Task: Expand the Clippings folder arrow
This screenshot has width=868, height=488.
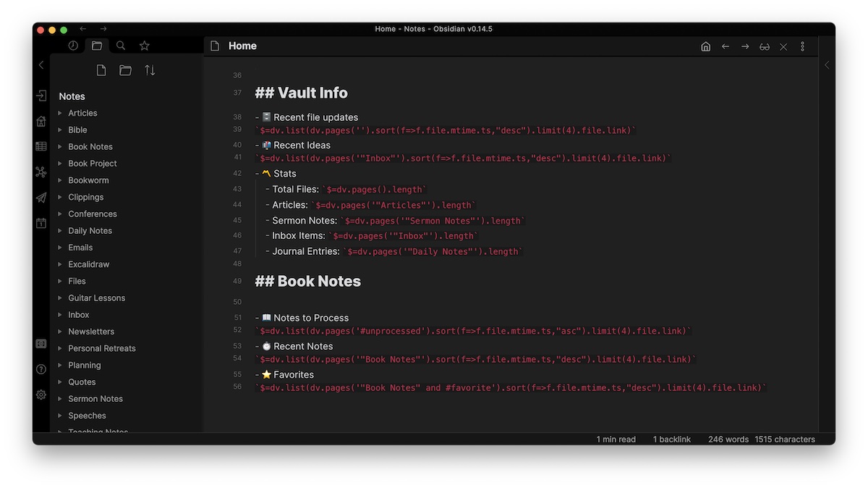Action: [x=60, y=197]
